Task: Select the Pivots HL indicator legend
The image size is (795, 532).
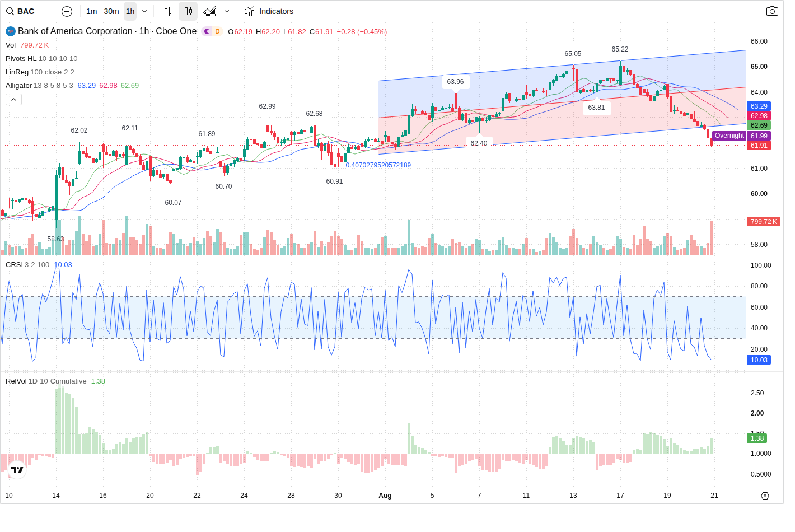Action: (x=21, y=59)
